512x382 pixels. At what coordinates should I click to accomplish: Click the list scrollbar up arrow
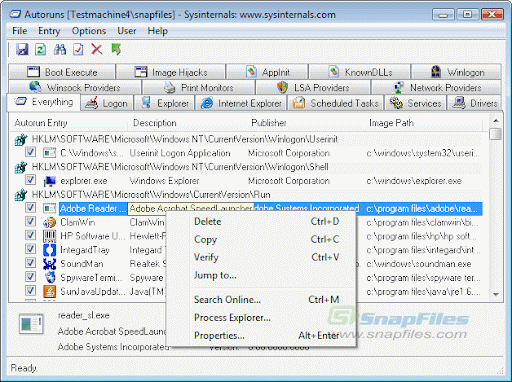click(496, 121)
